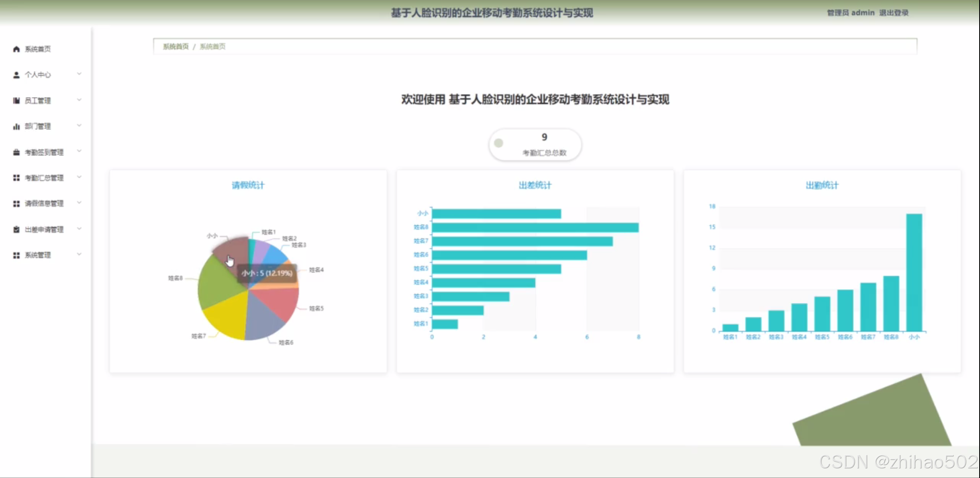Open the 部门管理 menu item
The width and height of the screenshot is (980, 478).
point(38,127)
